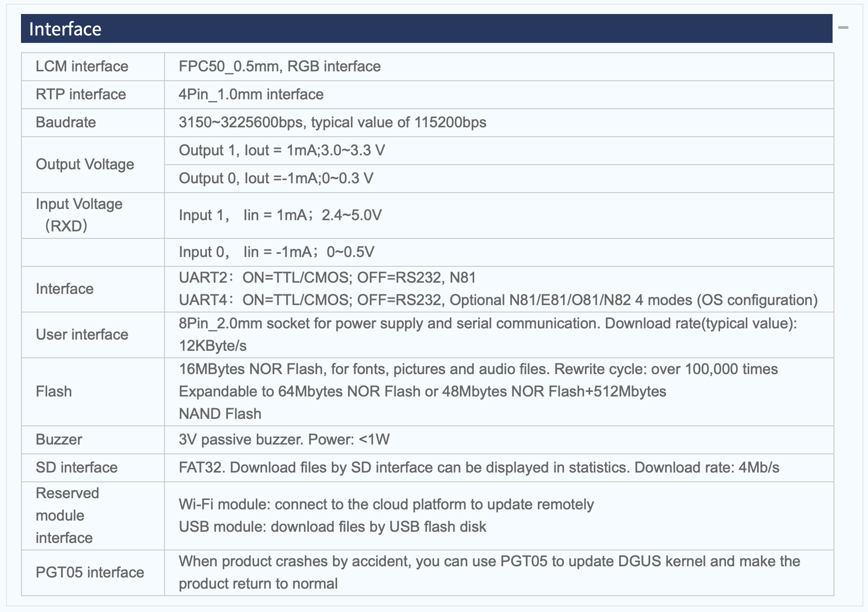Collapse the Interface section with minus icon
The image size is (868, 612).
pos(843,28)
